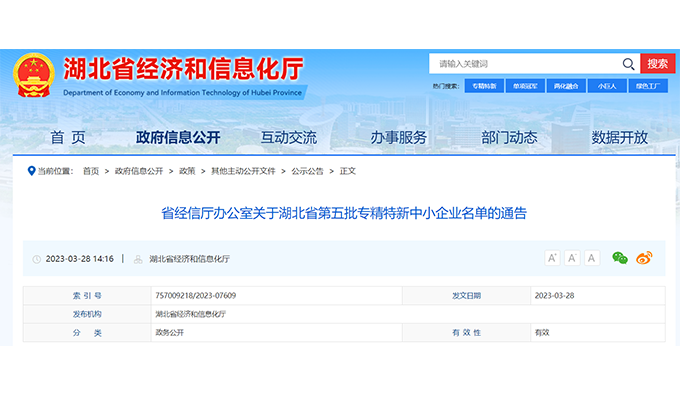Open the 互动交流 navigation tab
680x395 pixels.
click(x=289, y=137)
